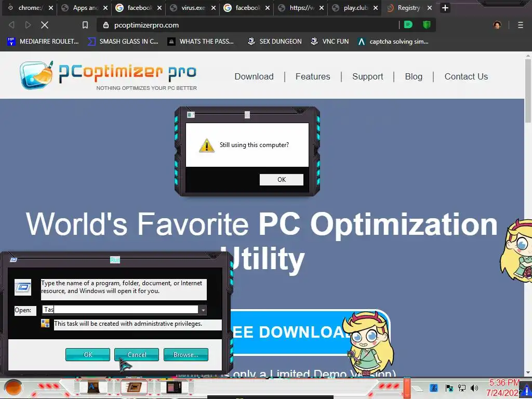Click the address bar URL

point(147,25)
